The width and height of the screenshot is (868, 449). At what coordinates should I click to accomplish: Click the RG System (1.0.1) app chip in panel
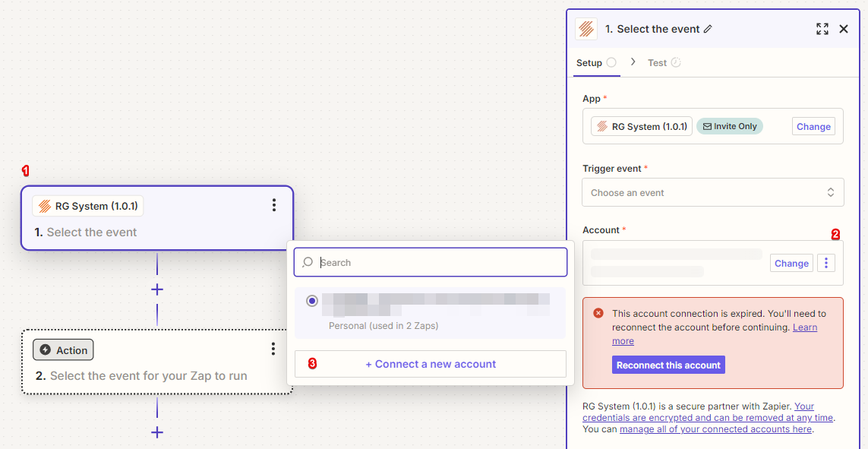tap(642, 126)
